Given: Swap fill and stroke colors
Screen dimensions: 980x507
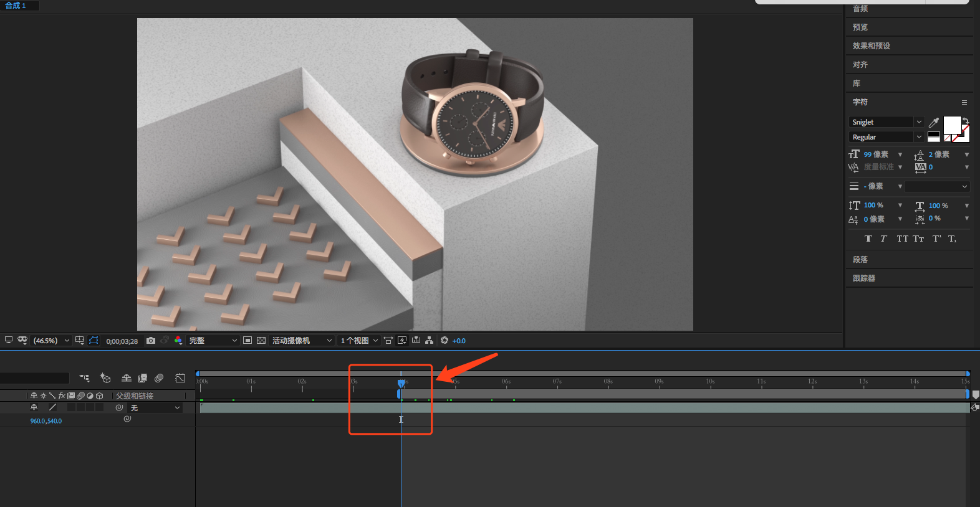Looking at the screenshot, I should point(966,120).
